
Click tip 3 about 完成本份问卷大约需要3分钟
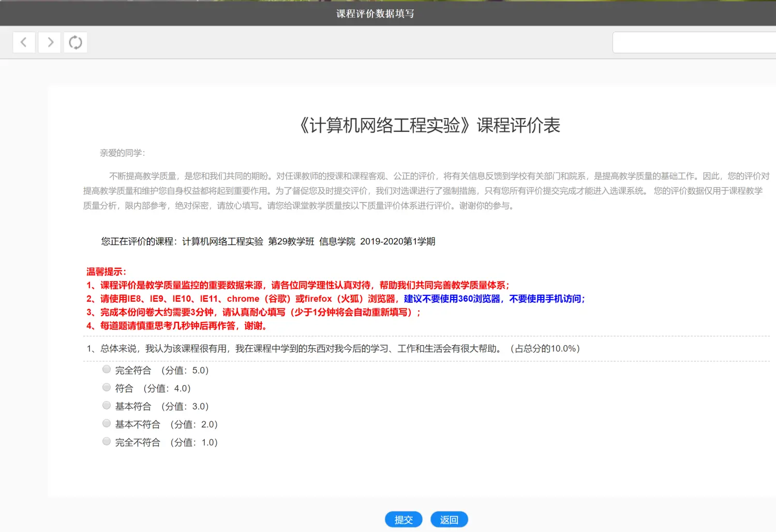click(253, 313)
